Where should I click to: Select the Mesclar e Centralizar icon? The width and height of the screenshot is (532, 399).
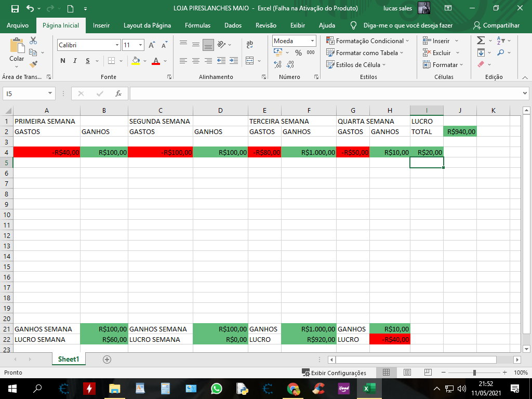250,61
